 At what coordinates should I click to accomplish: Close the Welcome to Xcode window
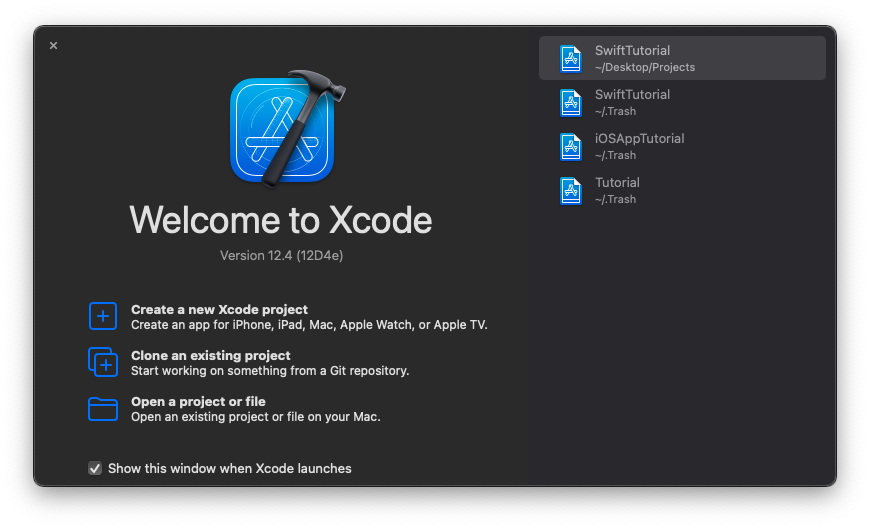point(53,45)
